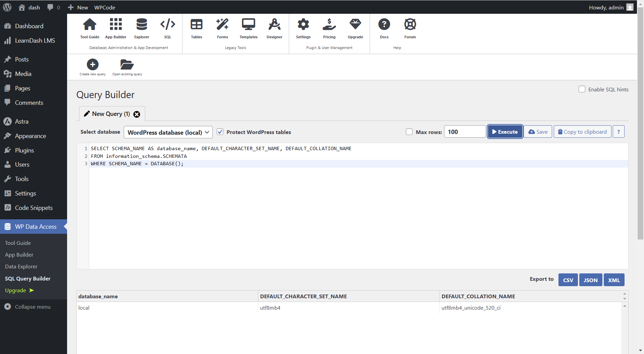
Task: Toggle the Max rows checkbox
Action: point(409,132)
